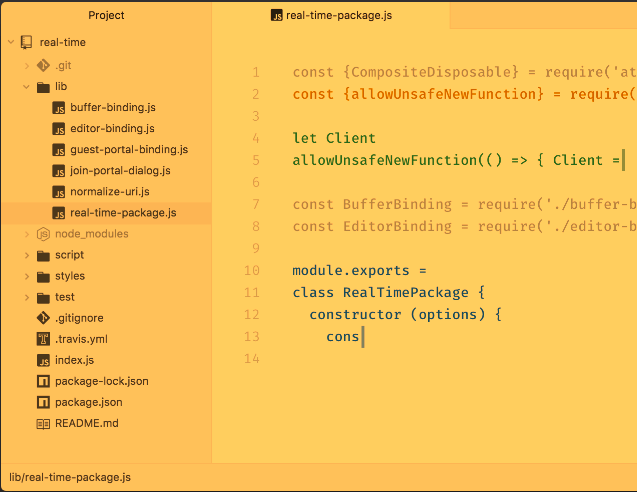Viewport: 637px width, 492px height.
Task: Click the package-lock.json file icon
Action: [43, 381]
